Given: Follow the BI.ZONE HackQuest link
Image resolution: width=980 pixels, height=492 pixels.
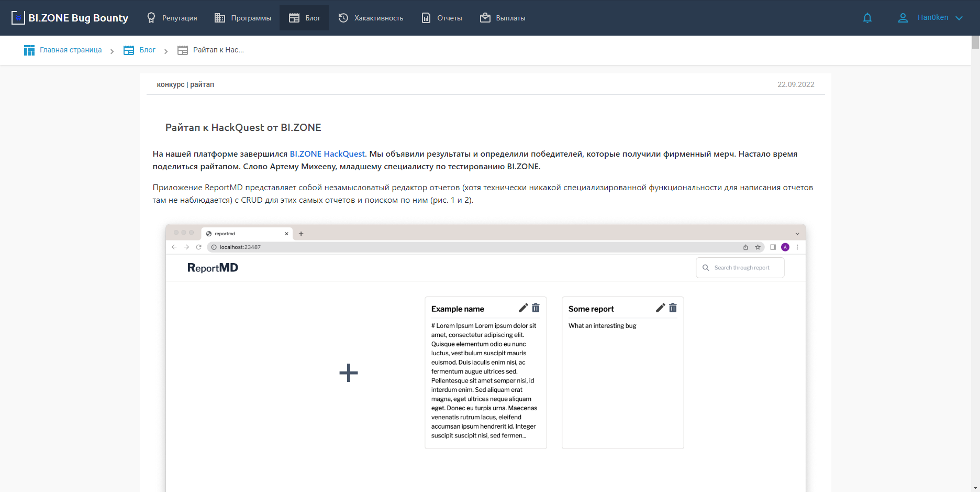Looking at the screenshot, I should pyautogui.click(x=327, y=154).
